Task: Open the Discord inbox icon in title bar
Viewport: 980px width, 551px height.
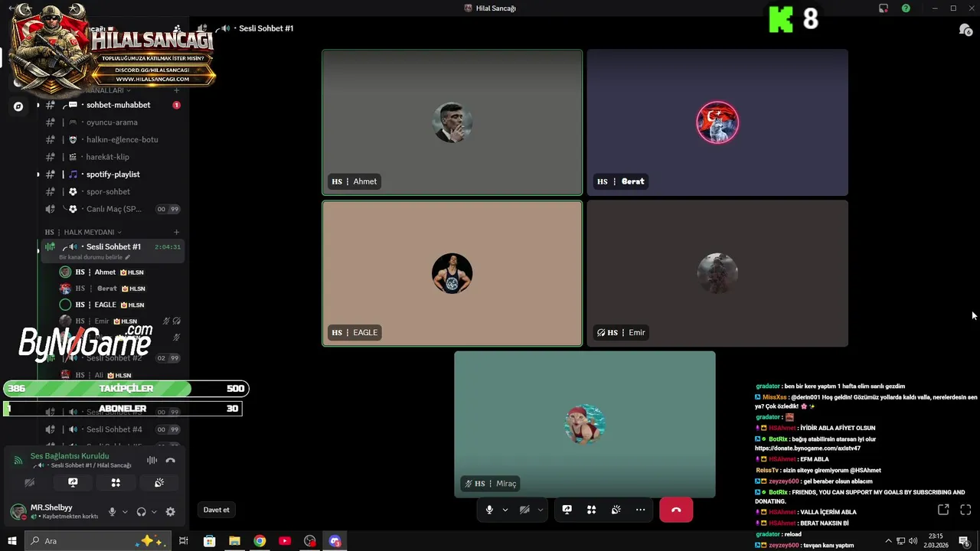Action: pyautogui.click(x=884, y=8)
